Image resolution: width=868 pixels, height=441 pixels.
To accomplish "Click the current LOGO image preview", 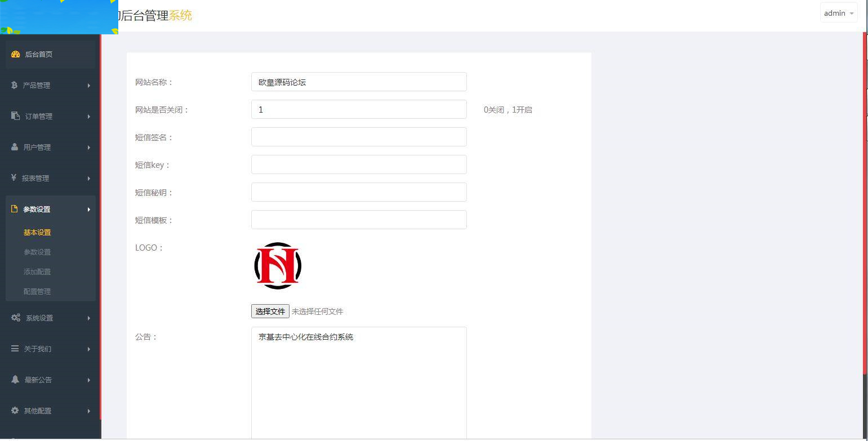I will tap(277, 265).
